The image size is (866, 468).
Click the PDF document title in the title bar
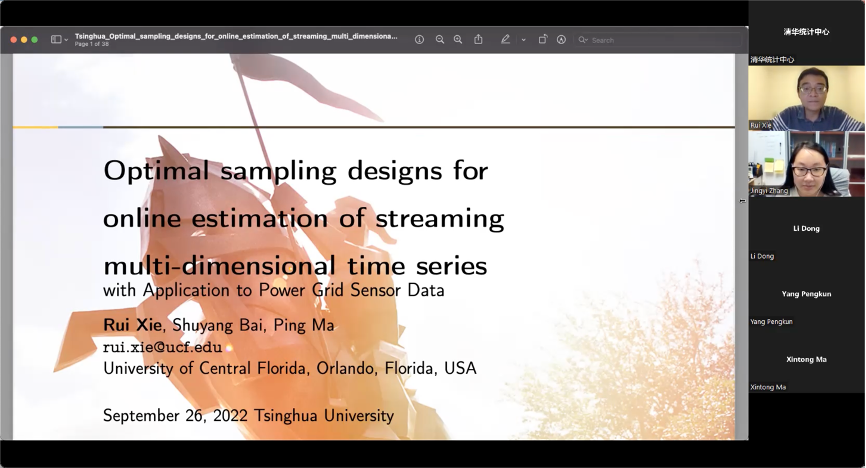pos(235,36)
